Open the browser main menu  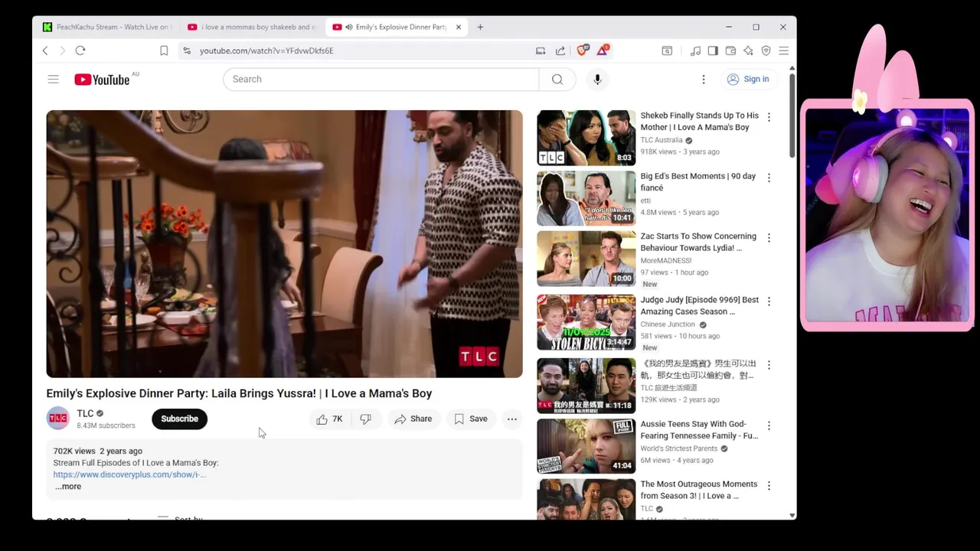[783, 51]
